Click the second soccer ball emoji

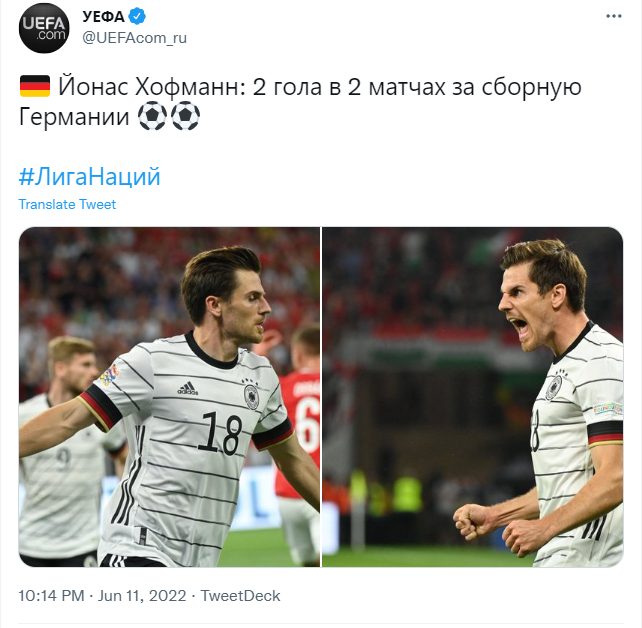tap(185, 116)
